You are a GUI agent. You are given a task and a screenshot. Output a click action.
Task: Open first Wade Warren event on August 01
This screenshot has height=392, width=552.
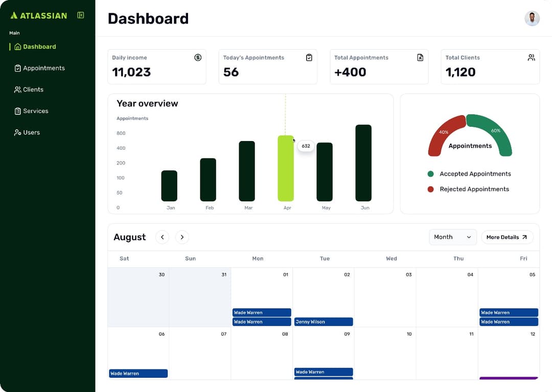262,312
